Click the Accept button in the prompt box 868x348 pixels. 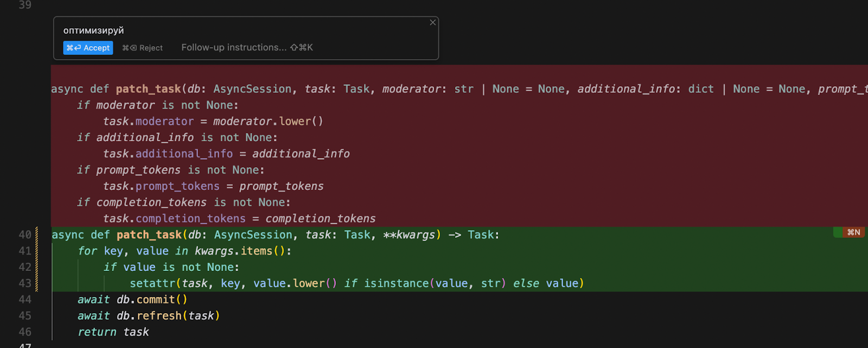click(88, 48)
